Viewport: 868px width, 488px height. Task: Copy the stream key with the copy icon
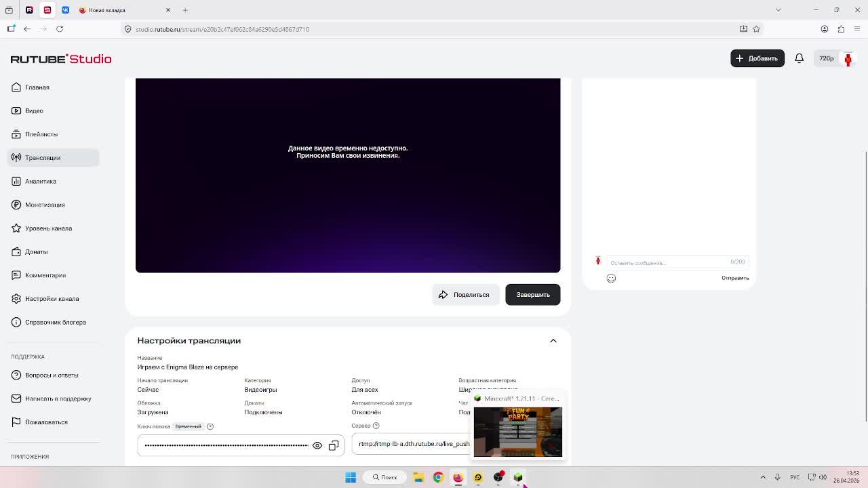coord(334,445)
